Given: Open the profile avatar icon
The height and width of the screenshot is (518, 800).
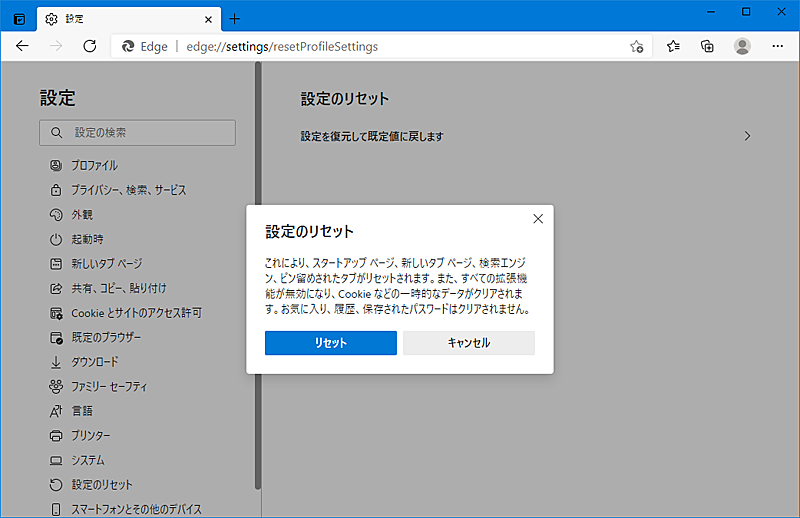Looking at the screenshot, I should 742,46.
